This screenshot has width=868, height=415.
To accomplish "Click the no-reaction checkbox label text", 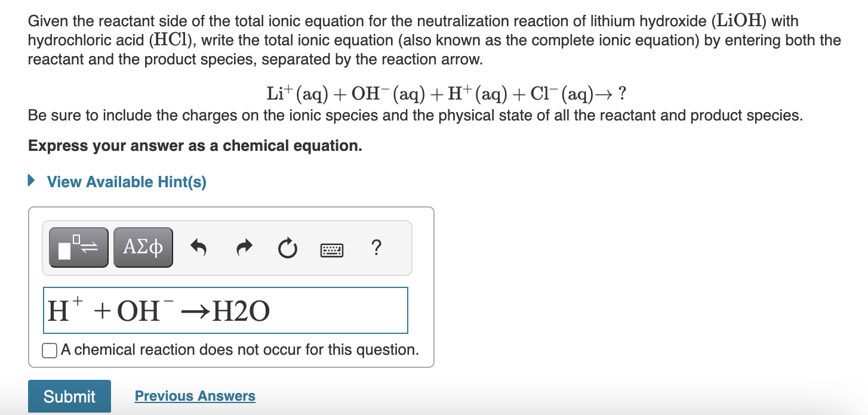I will pos(238,349).
